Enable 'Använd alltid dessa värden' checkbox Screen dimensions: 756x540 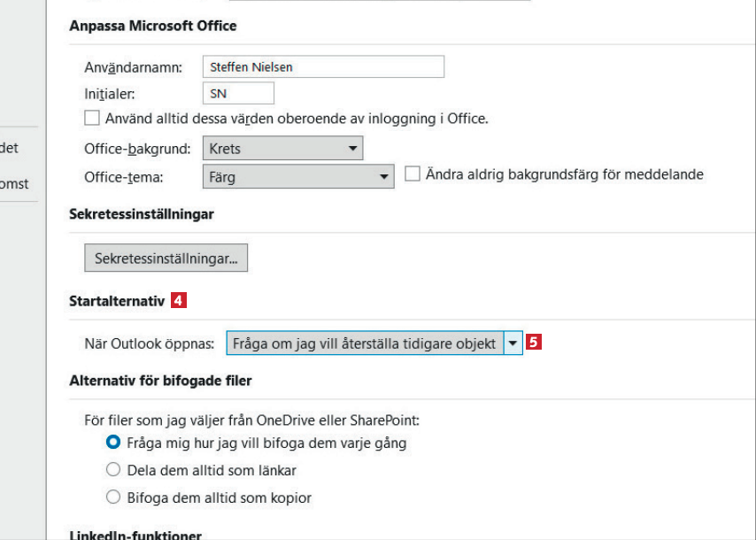(92, 118)
